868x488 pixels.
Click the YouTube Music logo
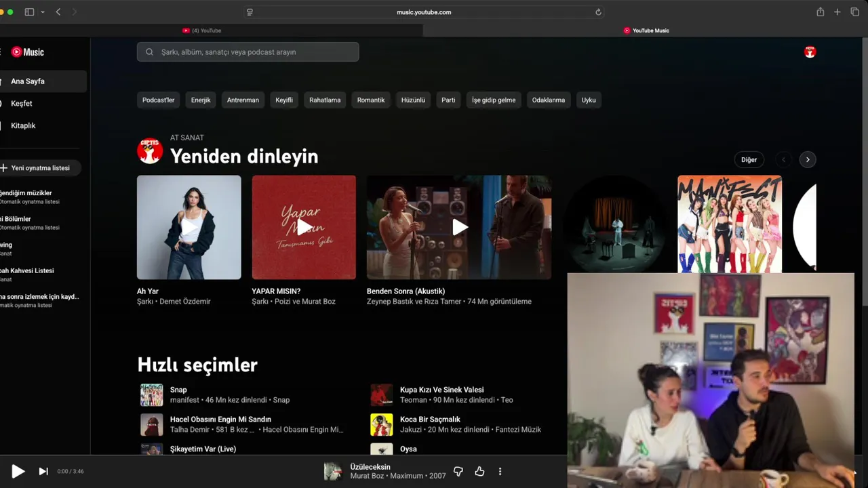click(28, 52)
